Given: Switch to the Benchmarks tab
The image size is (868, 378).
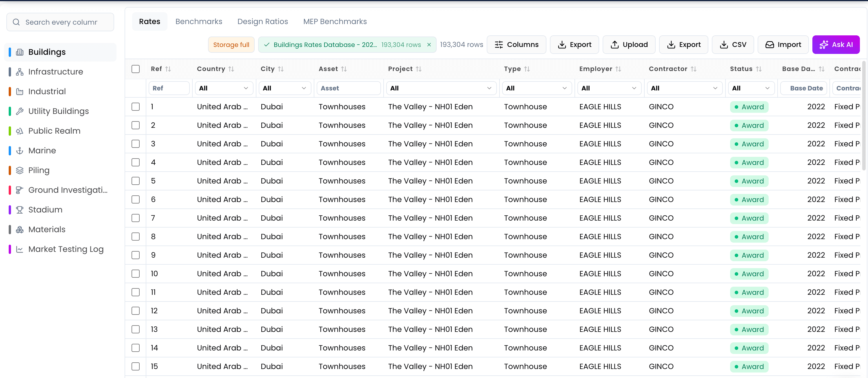Looking at the screenshot, I should (199, 21).
